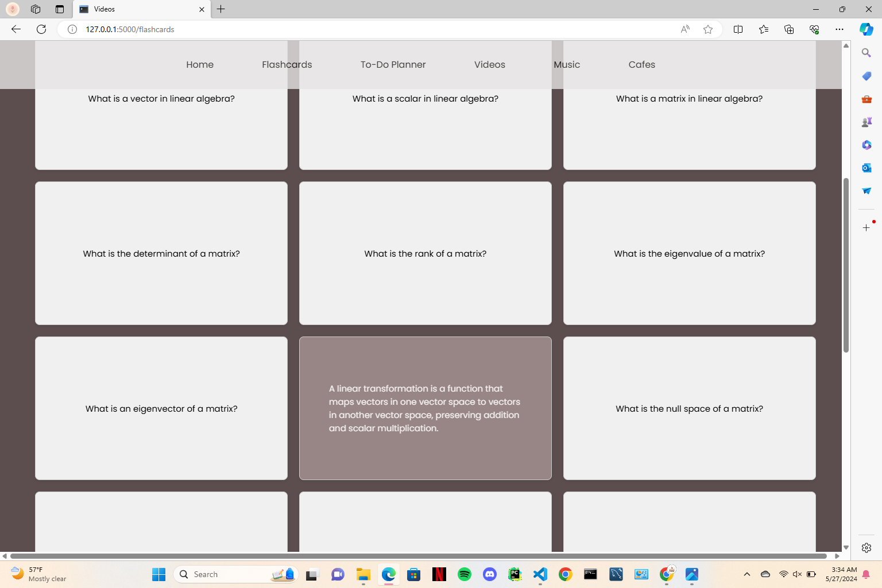The width and height of the screenshot is (882, 588).
Task: Open sidebar Outlook icon
Action: click(x=866, y=168)
